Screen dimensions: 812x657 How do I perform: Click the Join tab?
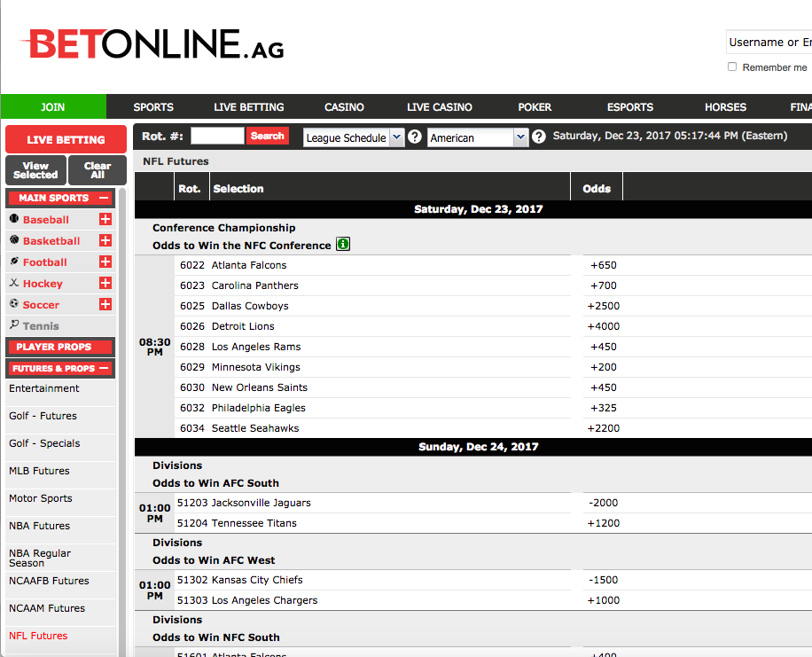[53, 107]
